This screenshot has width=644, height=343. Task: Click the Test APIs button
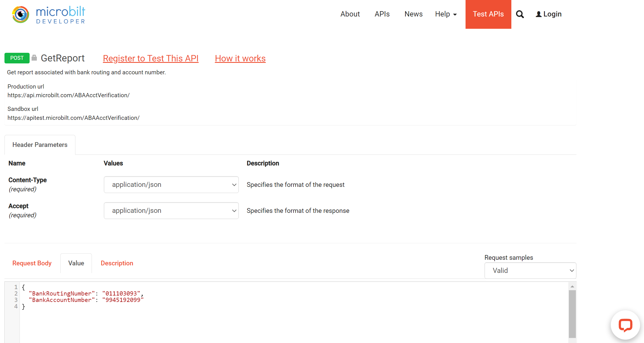tap(488, 14)
